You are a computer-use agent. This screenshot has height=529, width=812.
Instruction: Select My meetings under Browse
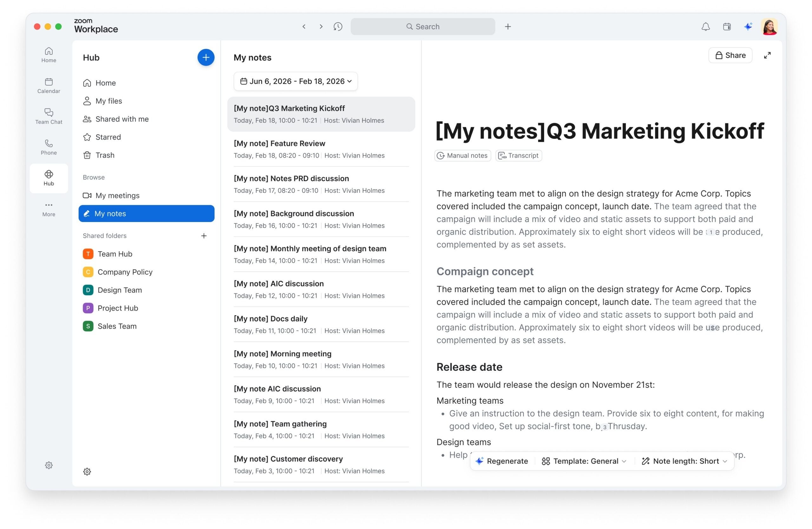tap(117, 195)
